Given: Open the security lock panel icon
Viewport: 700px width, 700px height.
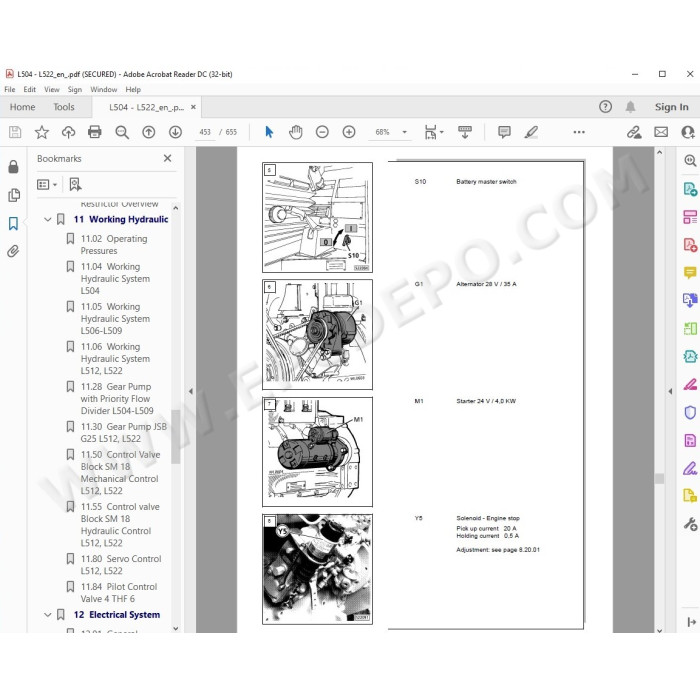Looking at the screenshot, I should tap(13, 167).
